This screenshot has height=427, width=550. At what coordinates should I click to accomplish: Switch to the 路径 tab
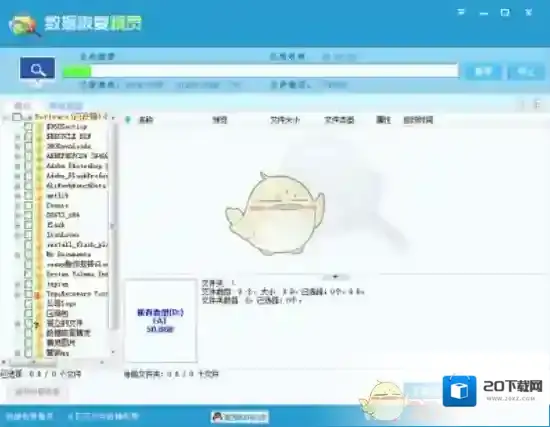coord(22,105)
